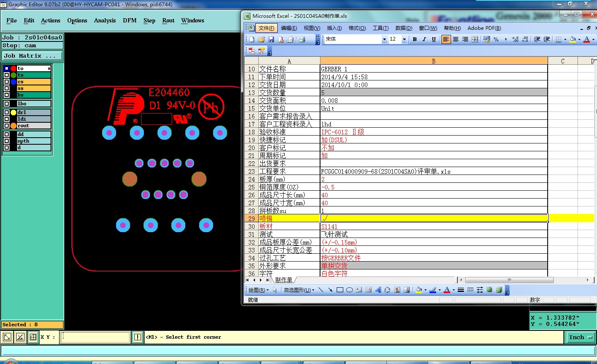Image resolution: width=597 pixels, height=364 pixels.
Task: Apply left alignment in Excel toolbar
Action: [446, 39]
